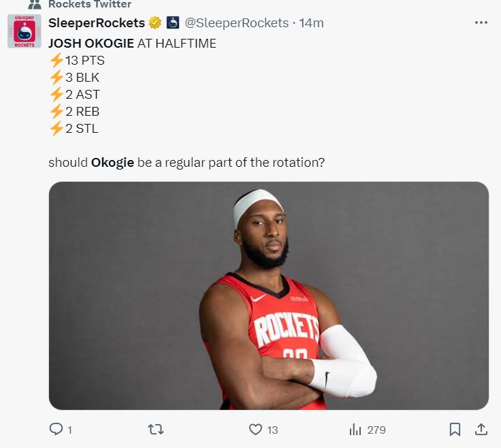Open the three-dot more options menu
Viewport: 501px width, 448px height.
(x=481, y=22)
